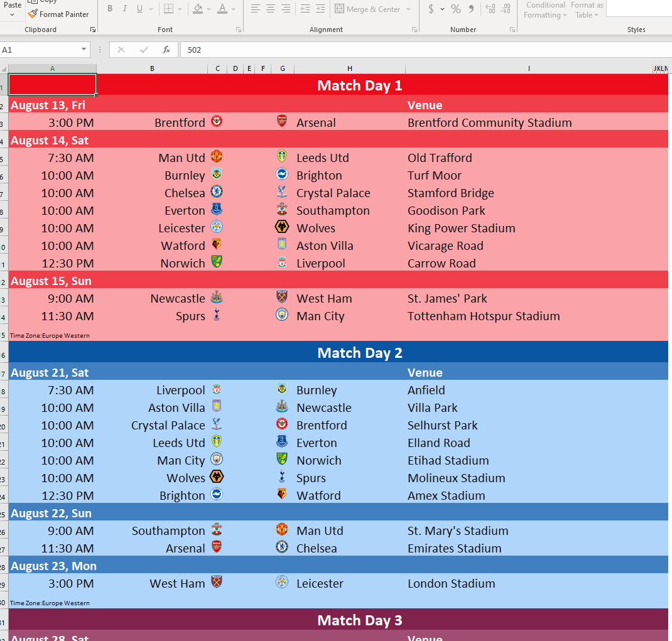Launch the Alignment group dialog

click(415, 30)
